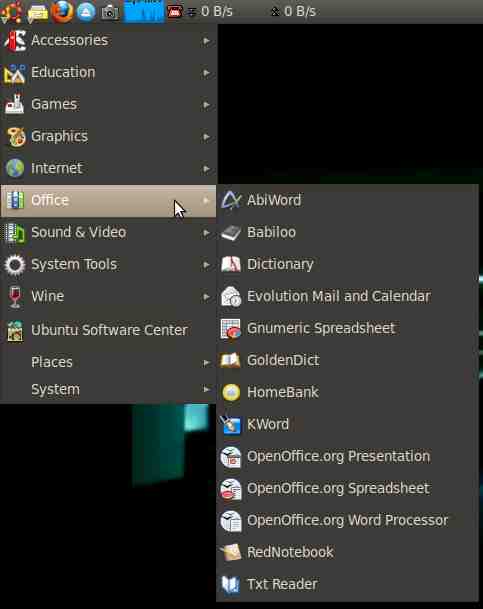Expand the Games submenu arrow
The image size is (483, 609).
pyautogui.click(x=207, y=105)
